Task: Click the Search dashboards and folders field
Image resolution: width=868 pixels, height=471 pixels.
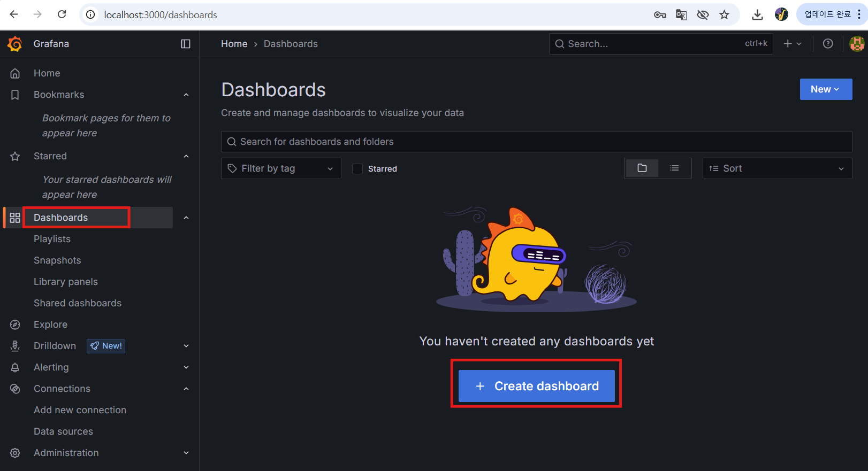Action: 536,142
